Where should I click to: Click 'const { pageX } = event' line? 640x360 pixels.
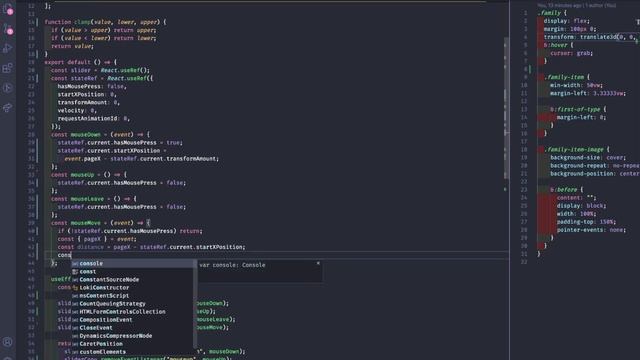click(97, 239)
